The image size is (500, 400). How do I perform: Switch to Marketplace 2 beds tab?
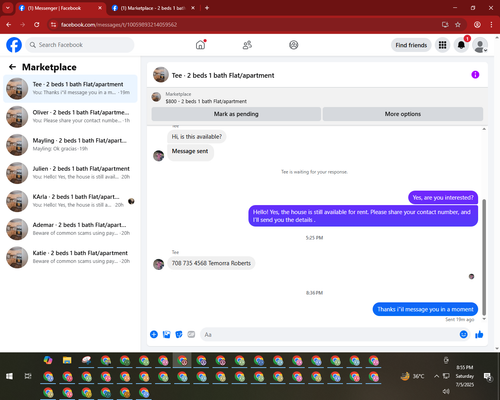point(153,8)
